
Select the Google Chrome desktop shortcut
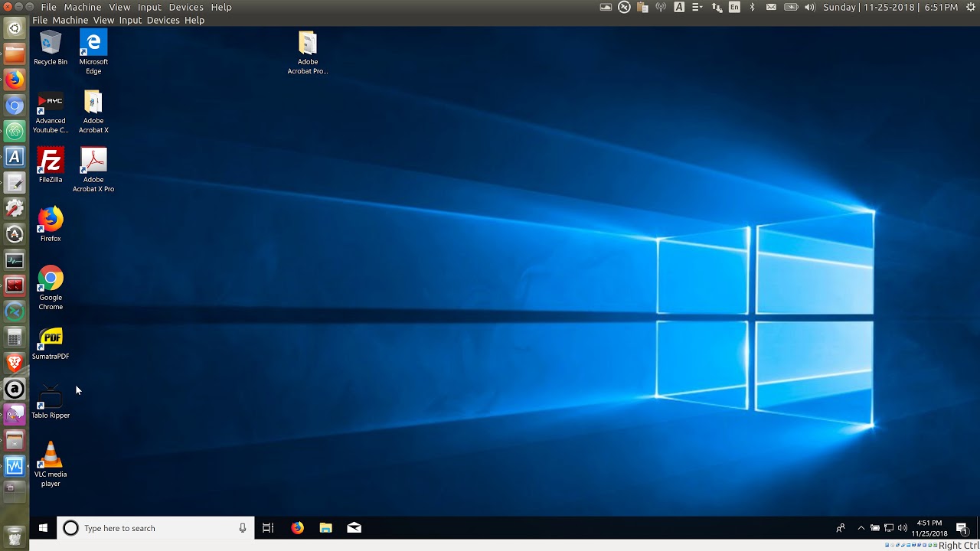point(51,288)
